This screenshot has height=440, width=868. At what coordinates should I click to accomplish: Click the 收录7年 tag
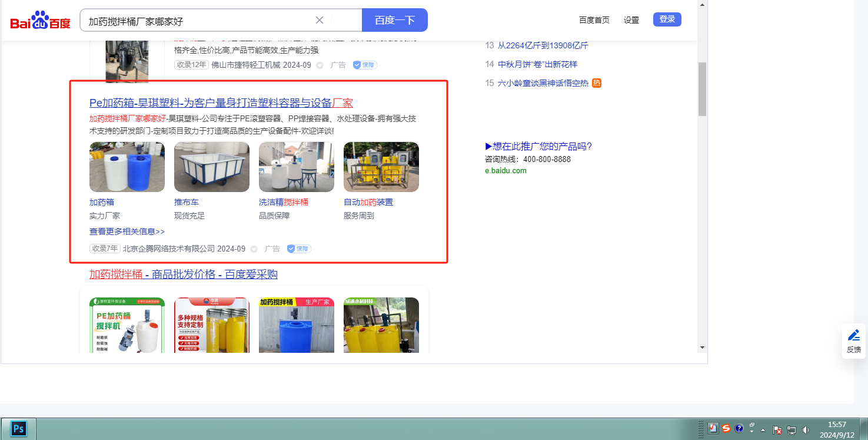[x=105, y=249]
